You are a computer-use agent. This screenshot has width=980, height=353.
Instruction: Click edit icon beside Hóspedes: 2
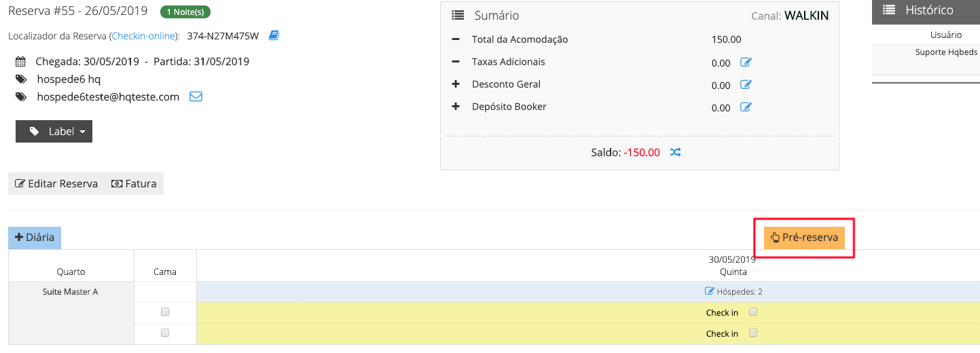pyautogui.click(x=710, y=291)
